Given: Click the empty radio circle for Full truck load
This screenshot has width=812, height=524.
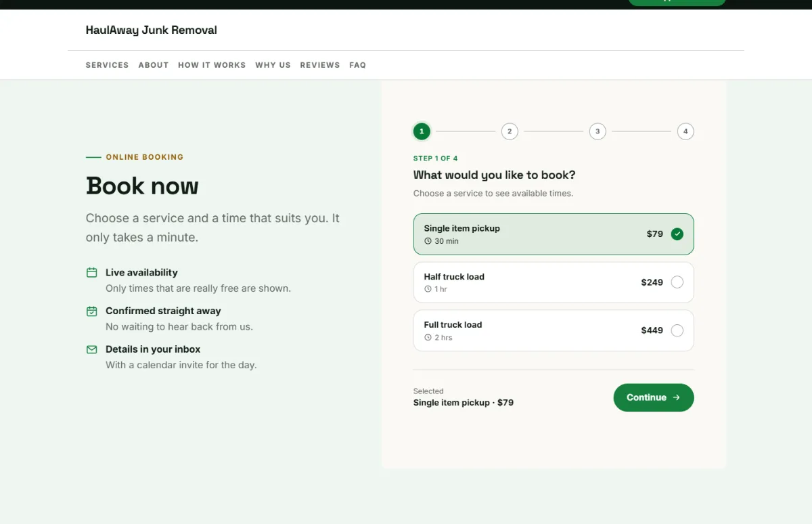Looking at the screenshot, I should tap(677, 330).
